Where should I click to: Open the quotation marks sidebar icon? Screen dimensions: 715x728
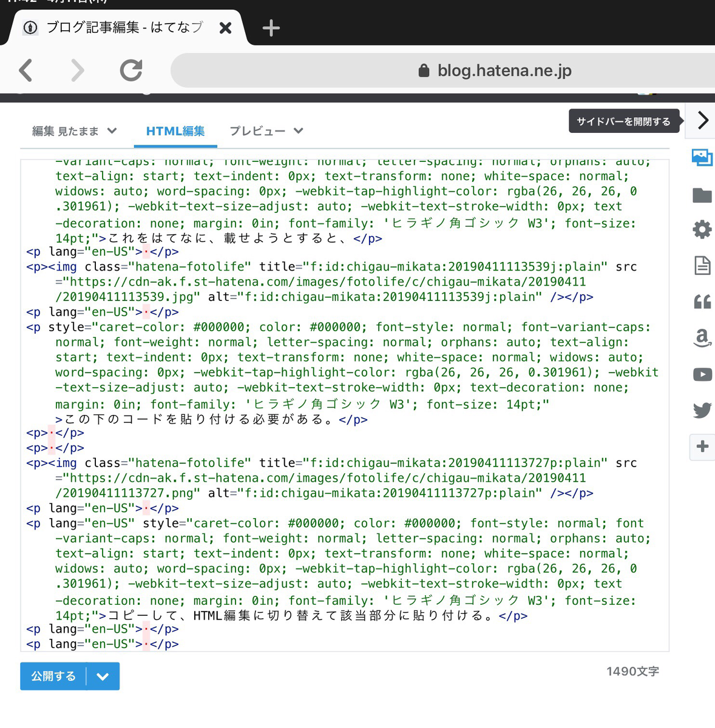(702, 302)
